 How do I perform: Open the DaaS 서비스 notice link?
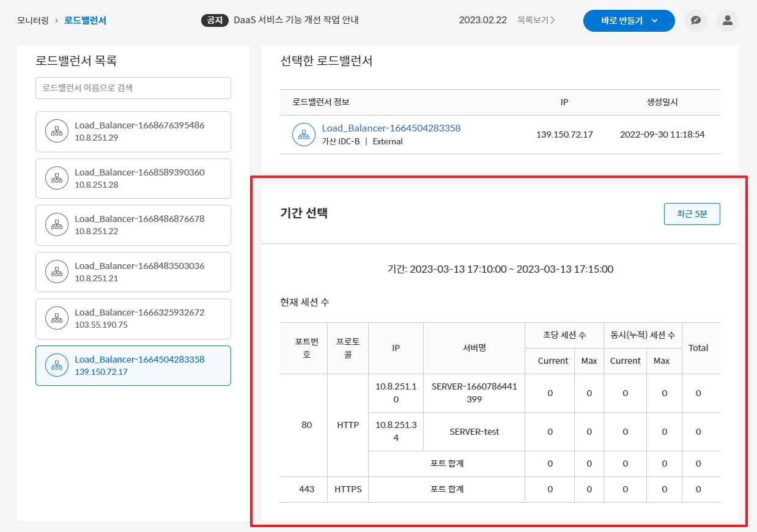[296, 20]
